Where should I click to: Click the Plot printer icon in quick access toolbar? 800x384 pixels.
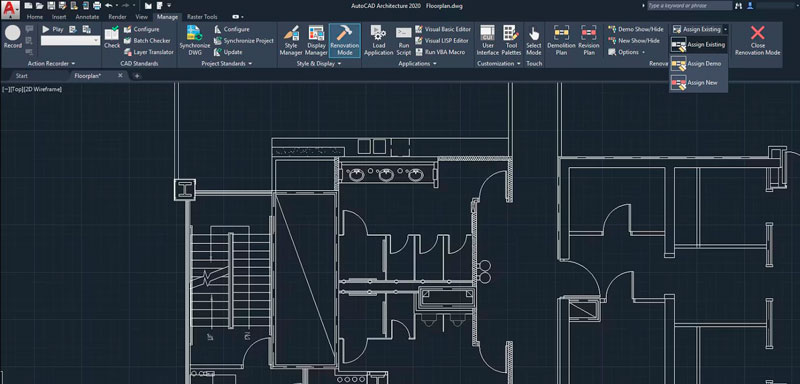(96, 6)
